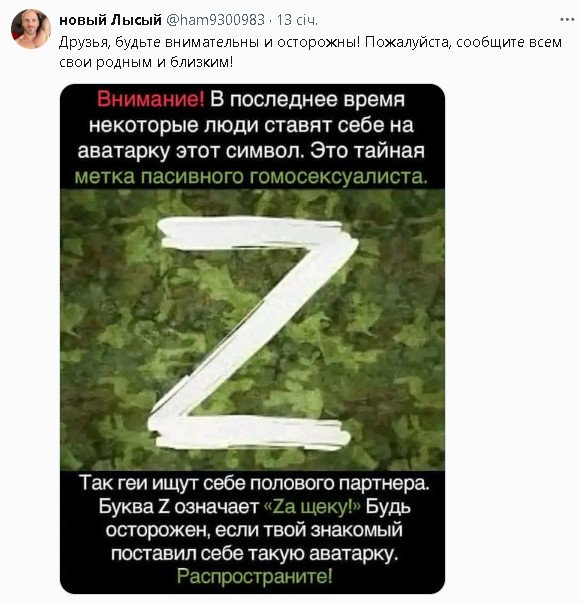580x603 pixels.
Task: Open the tweet's more options ellipsis menu
Action: pyautogui.click(x=567, y=19)
